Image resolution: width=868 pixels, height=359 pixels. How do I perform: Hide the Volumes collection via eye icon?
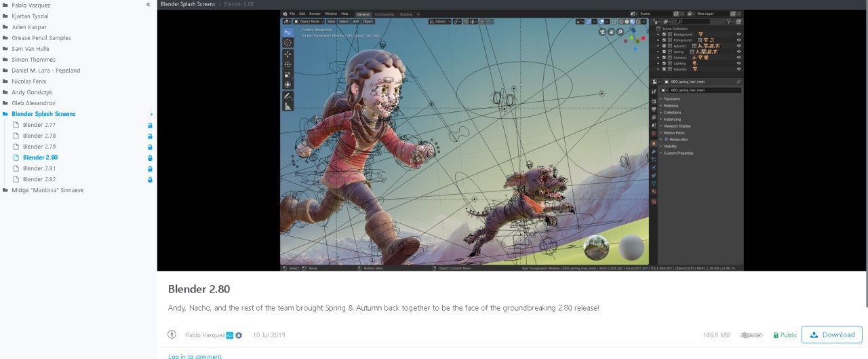[x=738, y=69]
